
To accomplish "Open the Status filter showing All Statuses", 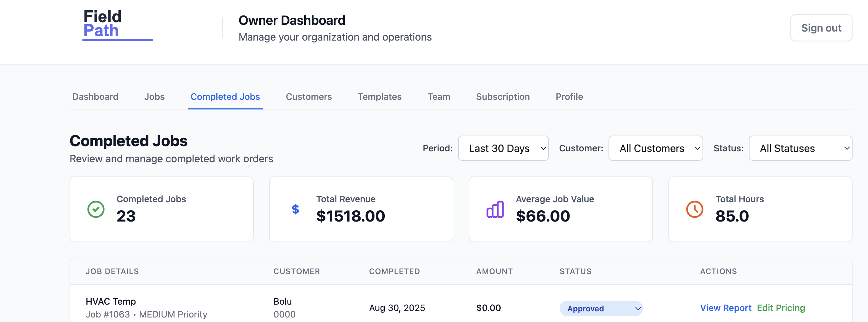I will [x=800, y=148].
